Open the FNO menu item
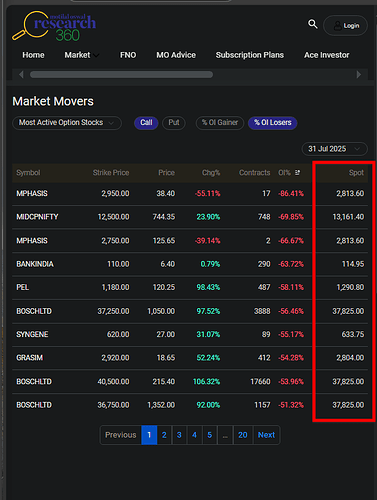Screen dimensions: 377x500 [x=128, y=55]
